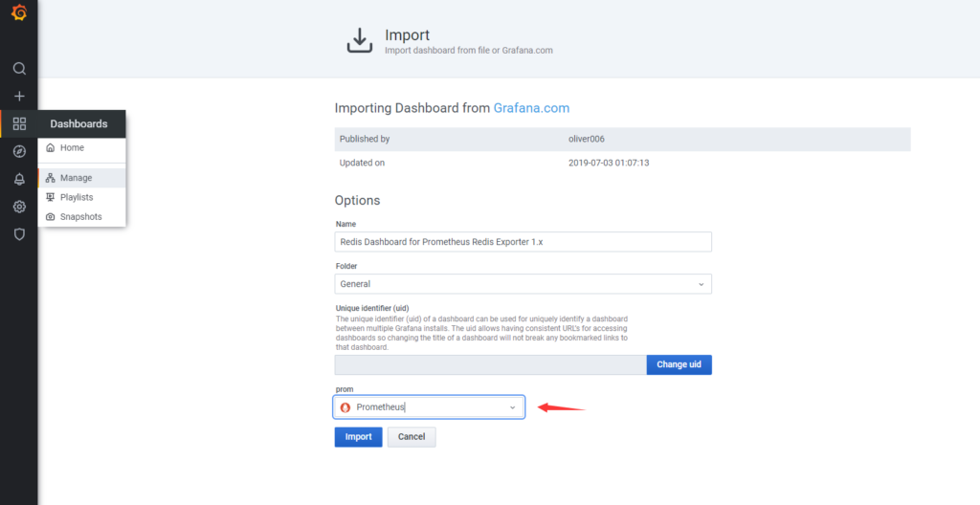Open Playlists from Dashboards menu
The image size is (980, 505).
pyautogui.click(x=77, y=197)
